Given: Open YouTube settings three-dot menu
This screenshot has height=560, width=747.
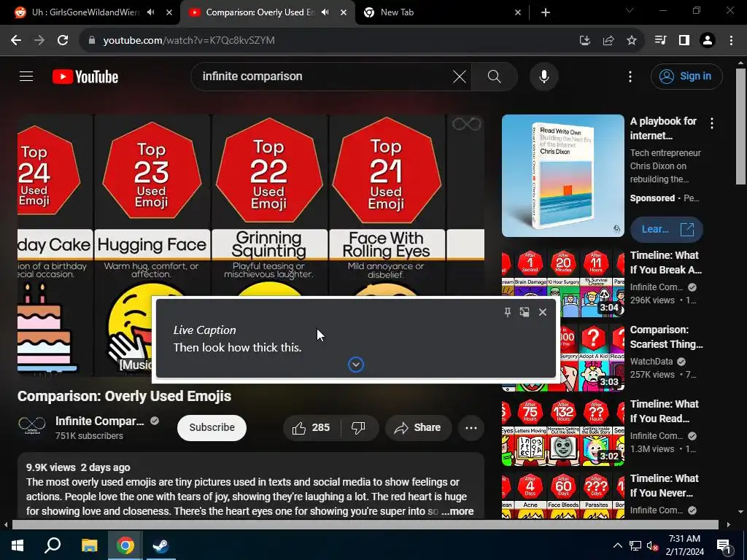Looking at the screenshot, I should 630,77.
